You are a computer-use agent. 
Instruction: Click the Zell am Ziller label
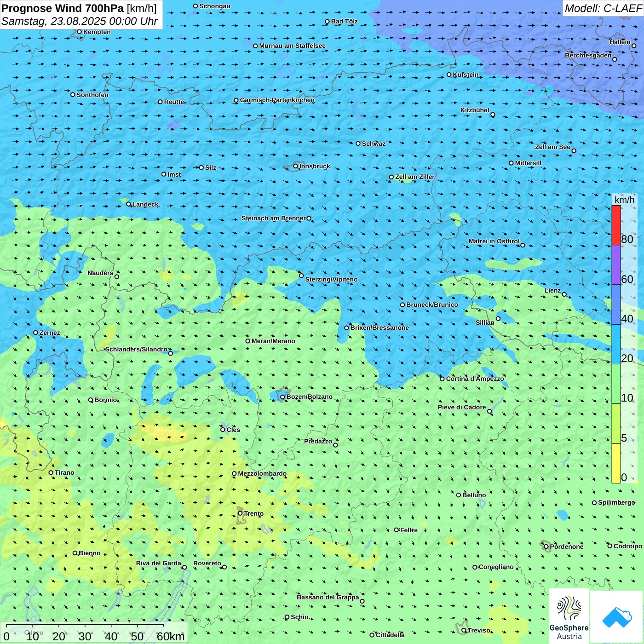click(414, 177)
